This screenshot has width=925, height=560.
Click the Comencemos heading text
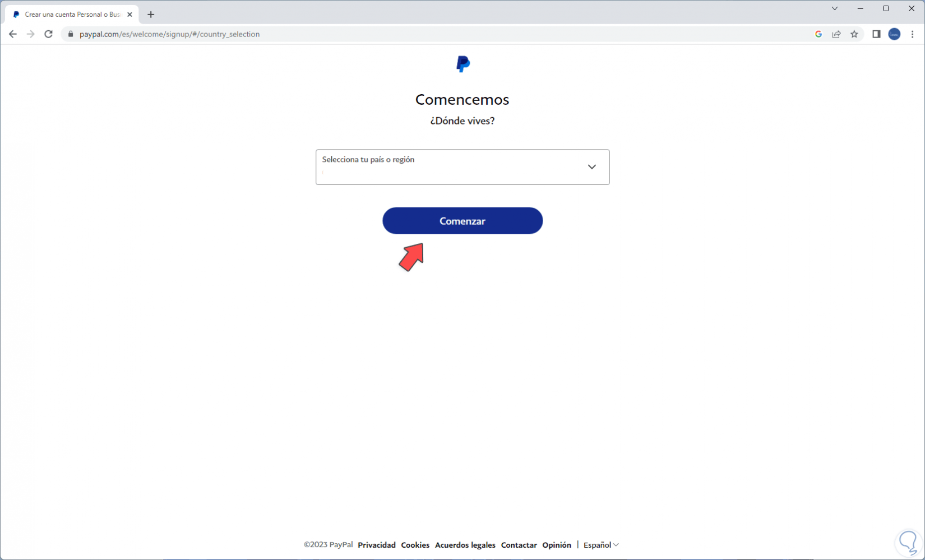coord(462,99)
